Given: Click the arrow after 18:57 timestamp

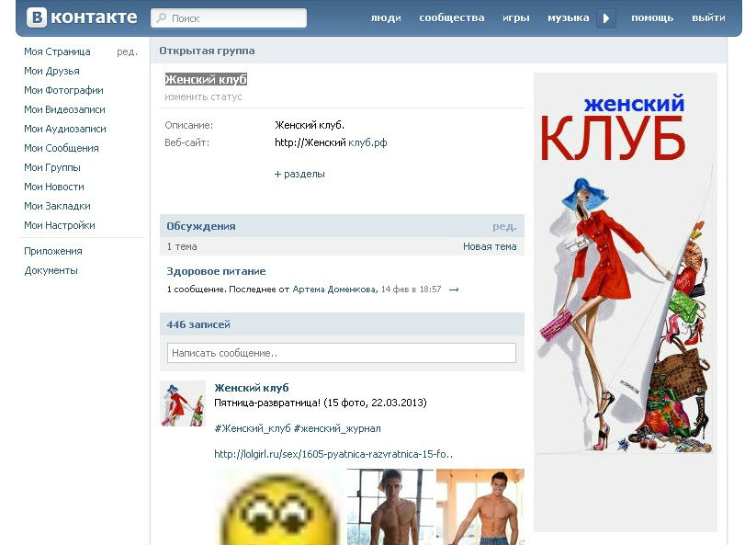Looking at the screenshot, I should [454, 290].
